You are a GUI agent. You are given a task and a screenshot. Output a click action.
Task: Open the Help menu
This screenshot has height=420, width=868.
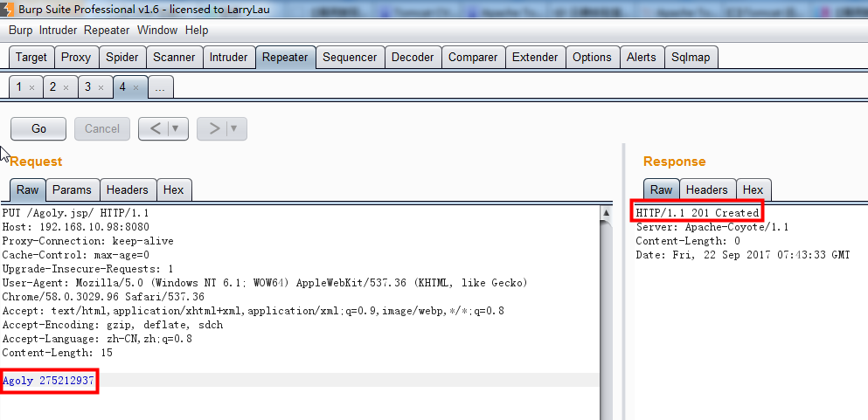(197, 31)
